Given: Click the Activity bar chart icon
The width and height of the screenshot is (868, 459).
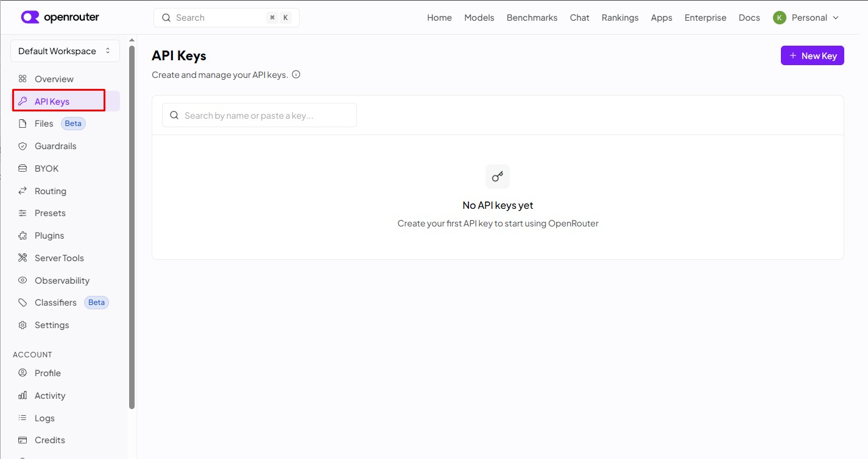Looking at the screenshot, I should (23, 396).
